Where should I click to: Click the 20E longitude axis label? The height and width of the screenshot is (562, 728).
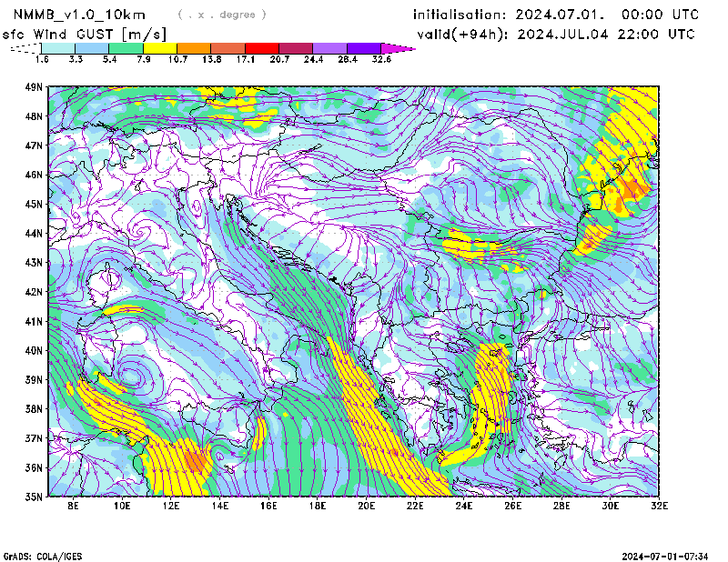(366, 506)
